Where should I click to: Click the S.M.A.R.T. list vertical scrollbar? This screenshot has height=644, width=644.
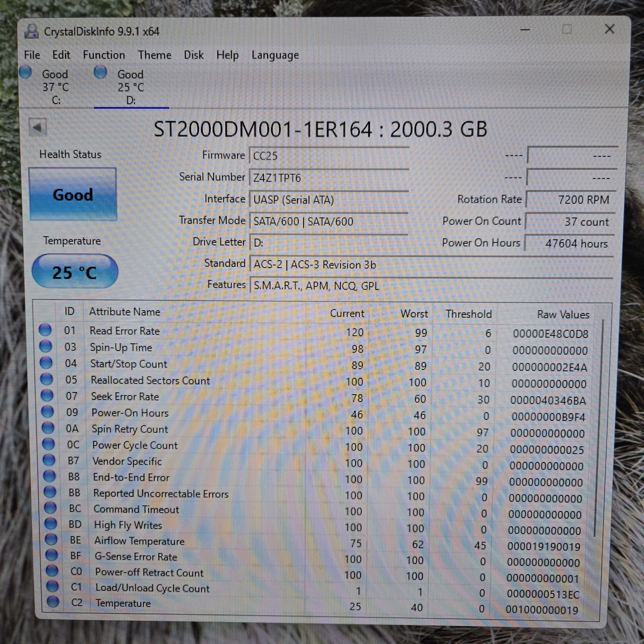tap(599, 428)
